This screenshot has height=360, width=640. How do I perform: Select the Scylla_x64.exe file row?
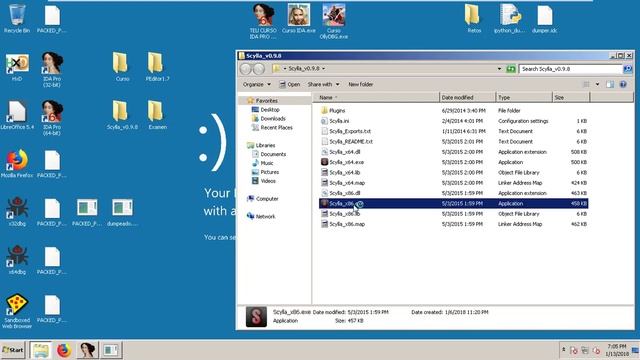453,162
